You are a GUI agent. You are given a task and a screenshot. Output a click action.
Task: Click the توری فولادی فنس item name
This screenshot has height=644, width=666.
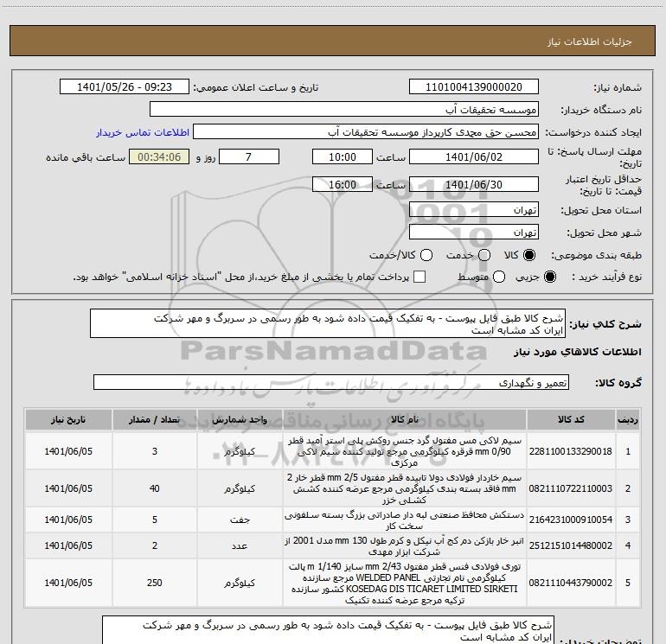click(x=405, y=583)
